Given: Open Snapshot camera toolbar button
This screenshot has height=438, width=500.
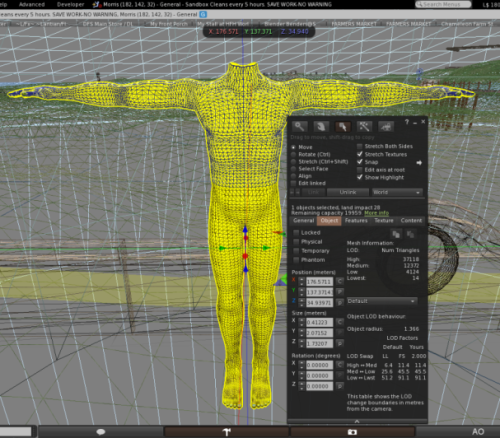Looking at the screenshot, I should [x=352, y=432].
